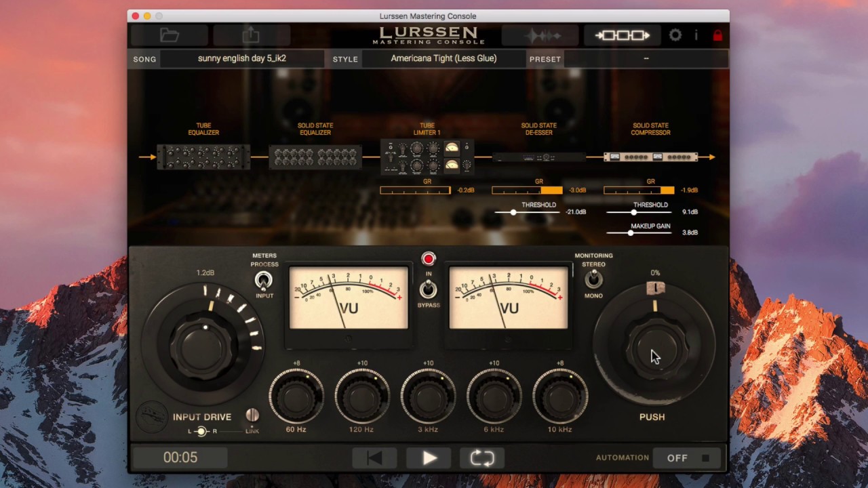868x488 pixels.
Task: Click the 6 kHz EQ knob
Action: [x=494, y=397]
